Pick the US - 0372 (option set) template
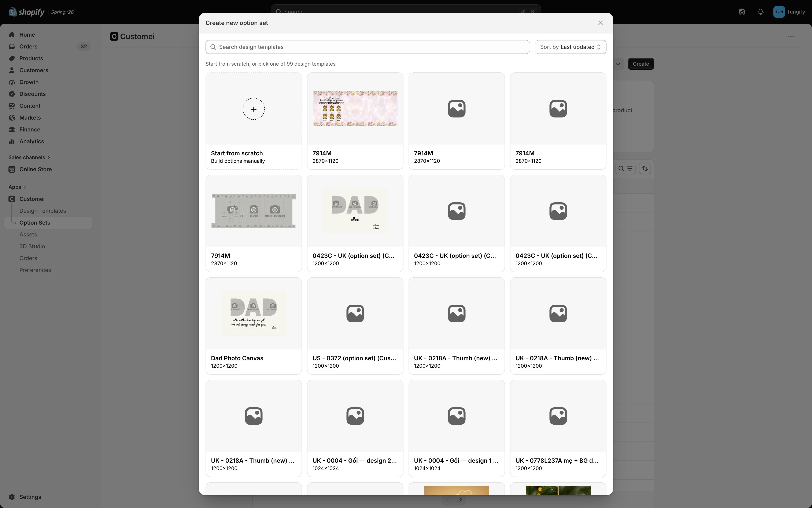This screenshot has height=508, width=812. 355,326
